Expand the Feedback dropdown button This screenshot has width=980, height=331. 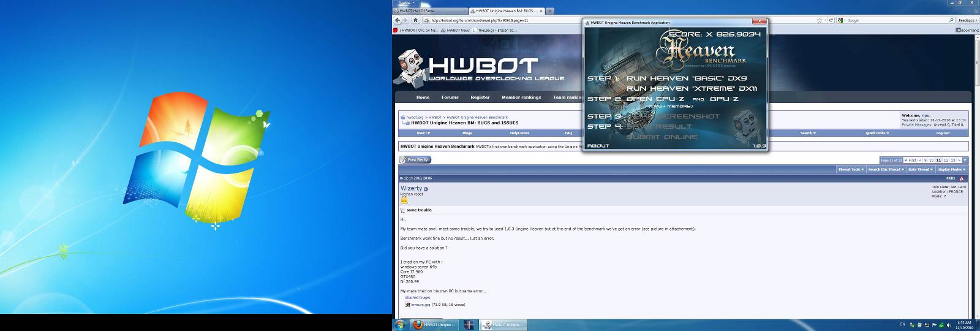[968, 20]
